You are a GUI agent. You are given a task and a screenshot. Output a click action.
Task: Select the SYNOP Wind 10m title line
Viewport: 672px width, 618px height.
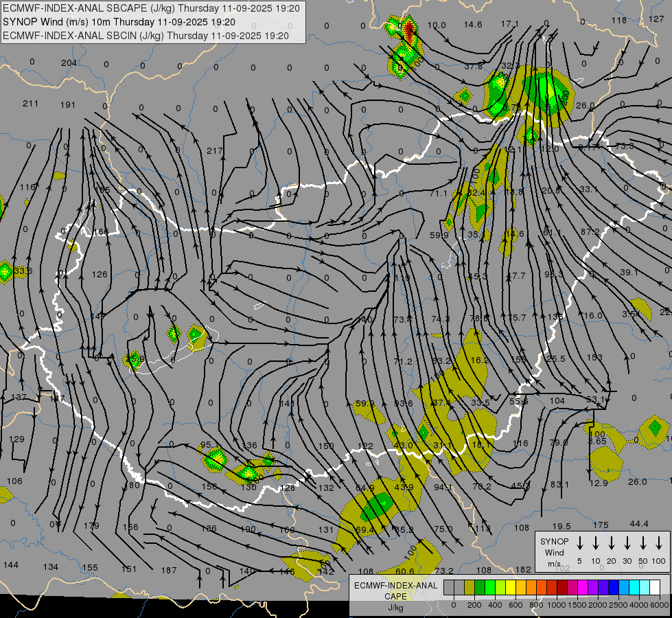coord(119,22)
